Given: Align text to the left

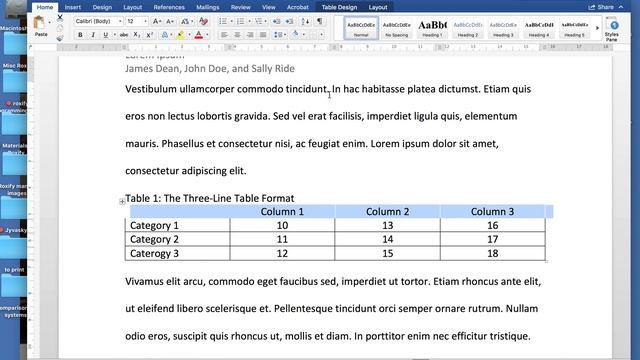Looking at the screenshot, I should point(224,35).
